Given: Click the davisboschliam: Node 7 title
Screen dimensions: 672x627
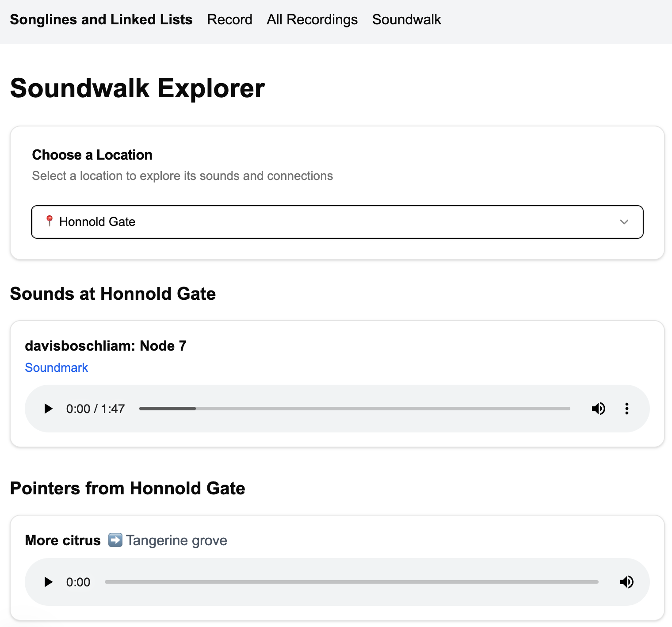Looking at the screenshot, I should (106, 346).
